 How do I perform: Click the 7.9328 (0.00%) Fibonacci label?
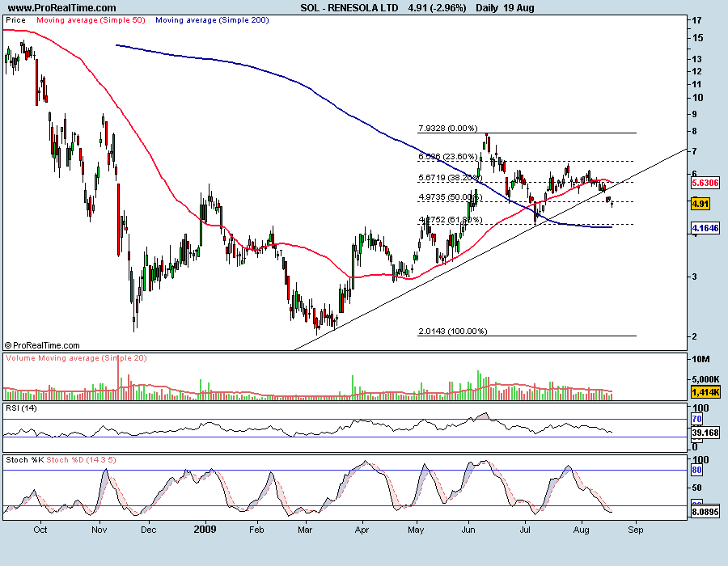[447, 128]
